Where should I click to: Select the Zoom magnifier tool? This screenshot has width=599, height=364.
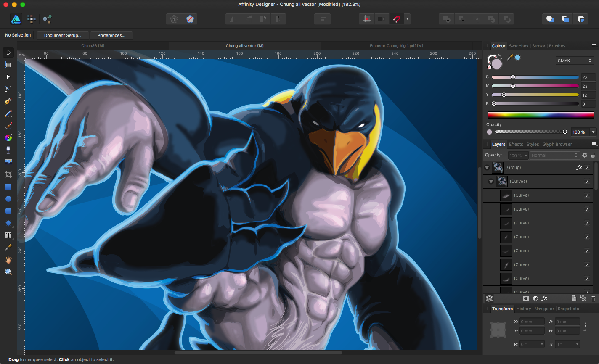click(x=8, y=272)
